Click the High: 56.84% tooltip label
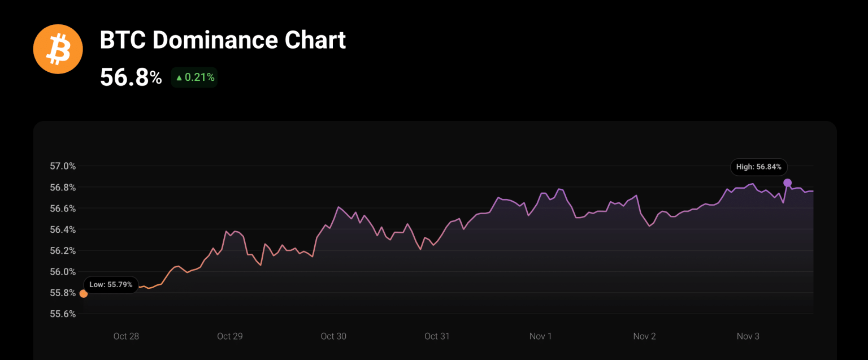868x360 pixels. click(758, 167)
